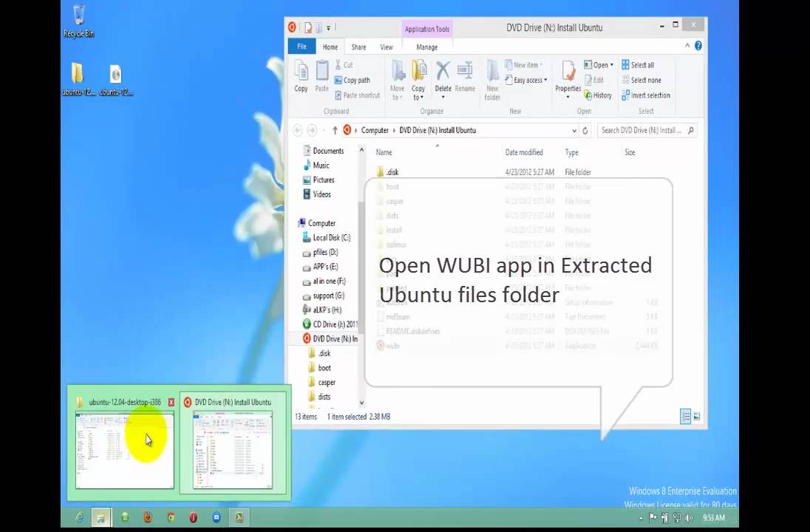The height and width of the screenshot is (532, 810).
Task: Click the New folder icon
Action: click(x=492, y=70)
